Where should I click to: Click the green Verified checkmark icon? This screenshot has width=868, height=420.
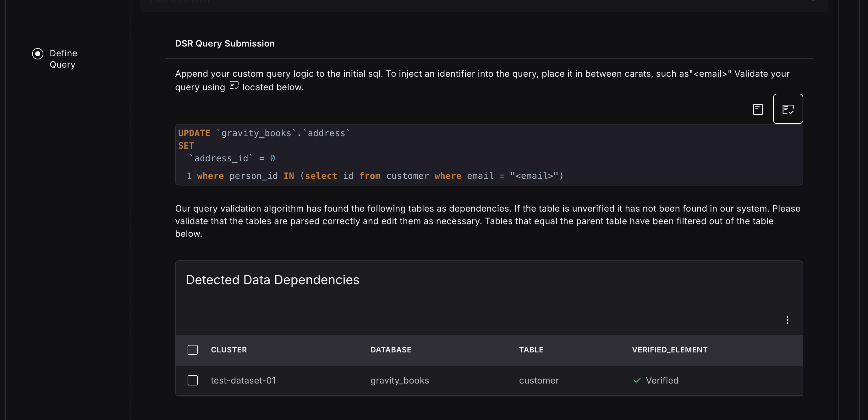tap(636, 380)
